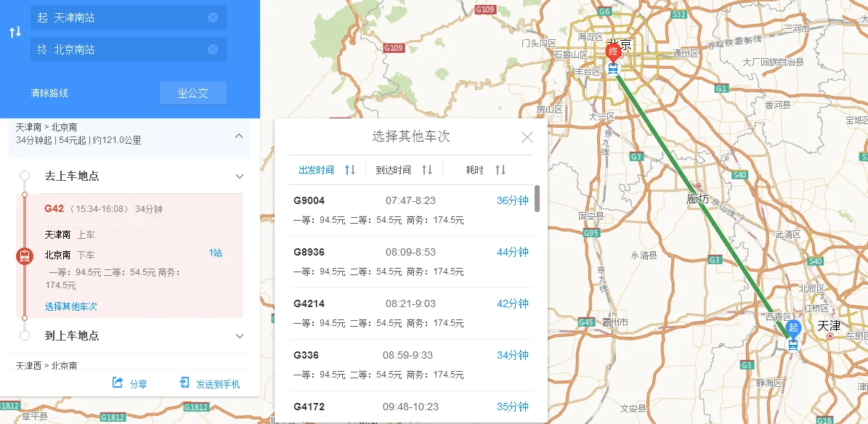Screen dimensions: 868x424
Task: Select the 起 origin marker near 天津
Action: point(793,328)
